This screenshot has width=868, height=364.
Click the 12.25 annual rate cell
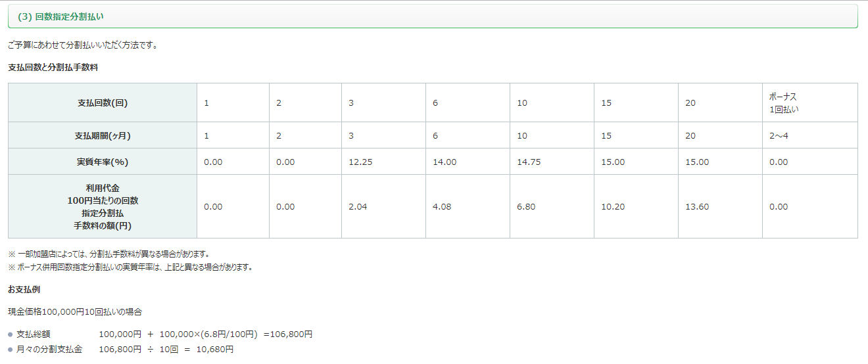coord(360,162)
